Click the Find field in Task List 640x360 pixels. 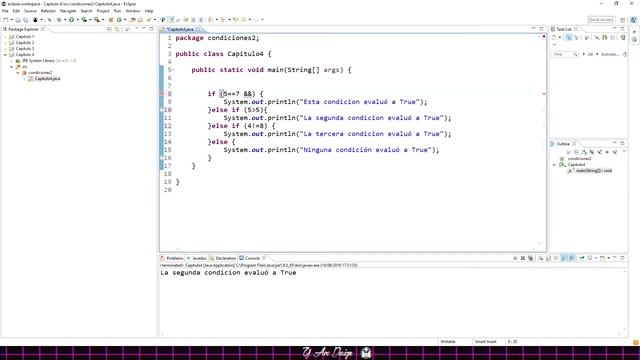(x=565, y=54)
